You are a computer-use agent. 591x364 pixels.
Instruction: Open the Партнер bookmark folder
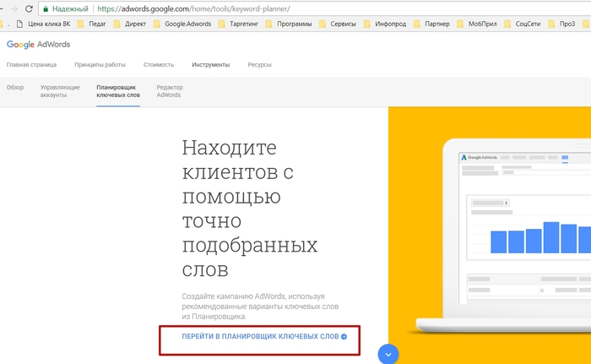(x=431, y=24)
